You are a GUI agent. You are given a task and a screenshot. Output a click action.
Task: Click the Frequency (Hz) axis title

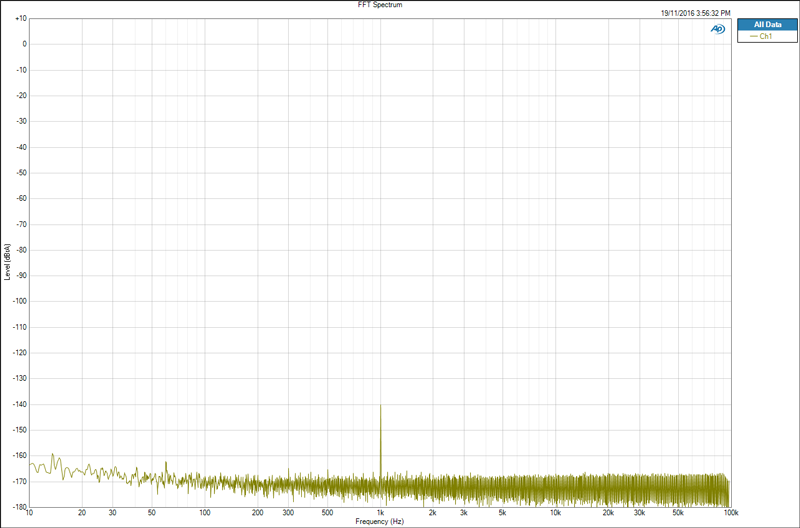point(380,521)
